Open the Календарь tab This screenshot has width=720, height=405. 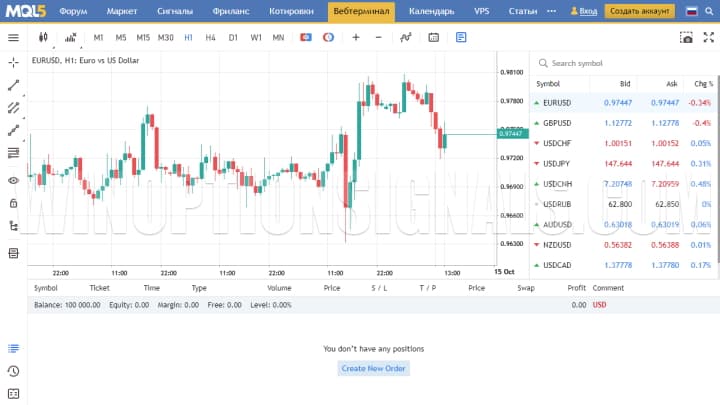click(431, 11)
